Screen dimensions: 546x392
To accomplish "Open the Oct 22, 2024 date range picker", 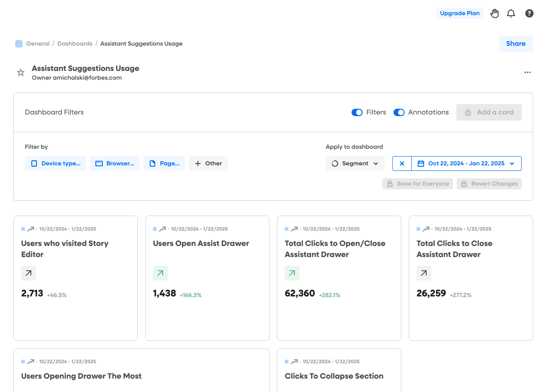I will [466, 164].
